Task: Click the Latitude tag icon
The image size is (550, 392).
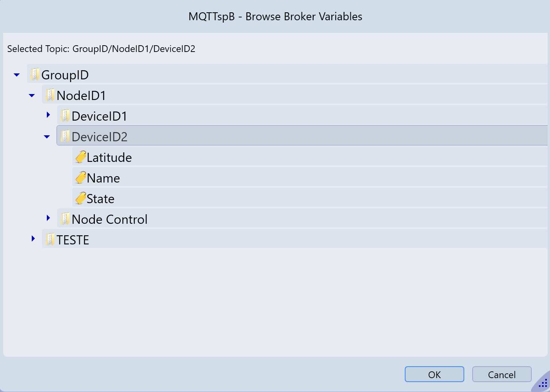Action: click(x=81, y=157)
